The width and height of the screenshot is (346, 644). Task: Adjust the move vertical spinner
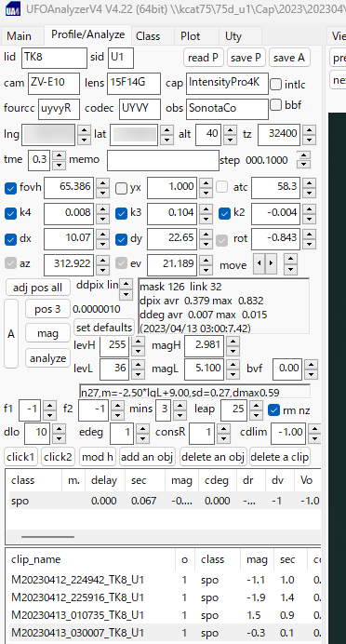290,264
